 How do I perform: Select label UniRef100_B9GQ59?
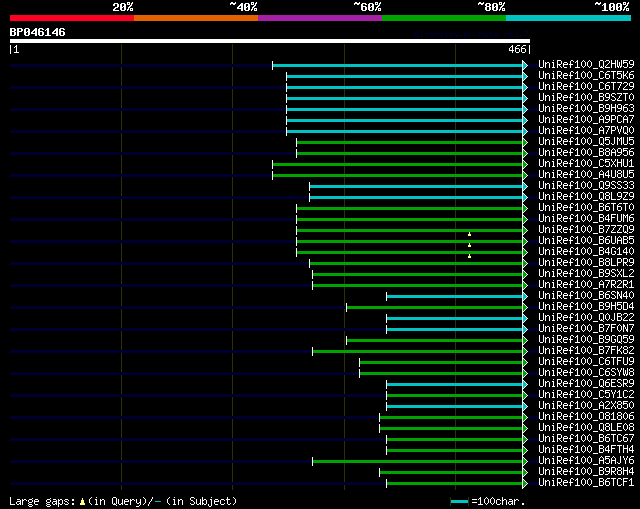pos(586,340)
